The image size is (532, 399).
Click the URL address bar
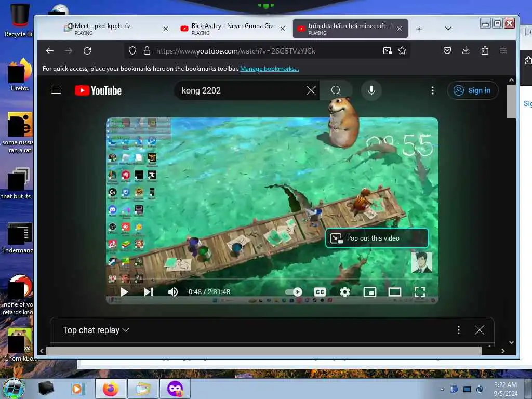(267, 51)
